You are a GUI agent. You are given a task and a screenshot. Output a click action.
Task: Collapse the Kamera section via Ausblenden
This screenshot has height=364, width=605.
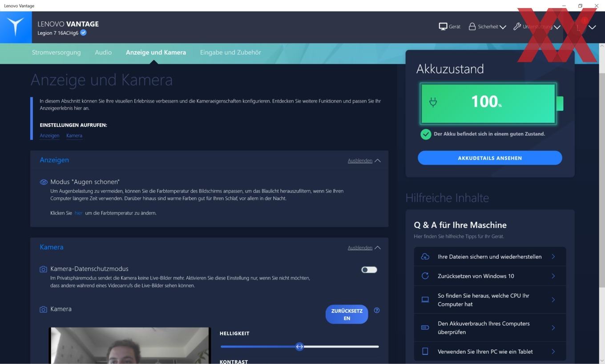click(364, 248)
